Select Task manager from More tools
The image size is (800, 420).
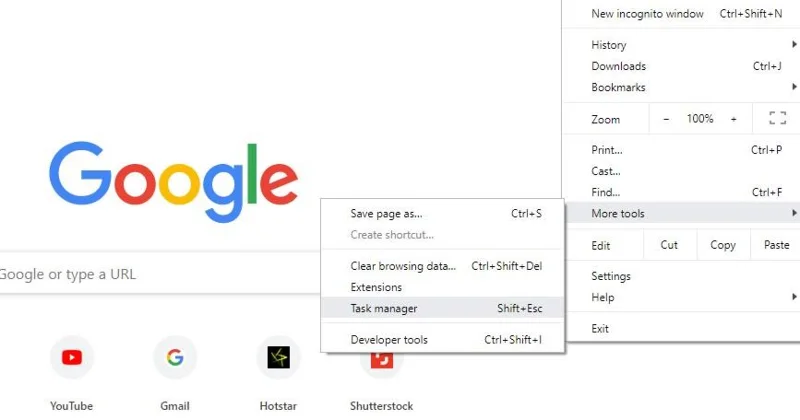[x=442, y=308]
